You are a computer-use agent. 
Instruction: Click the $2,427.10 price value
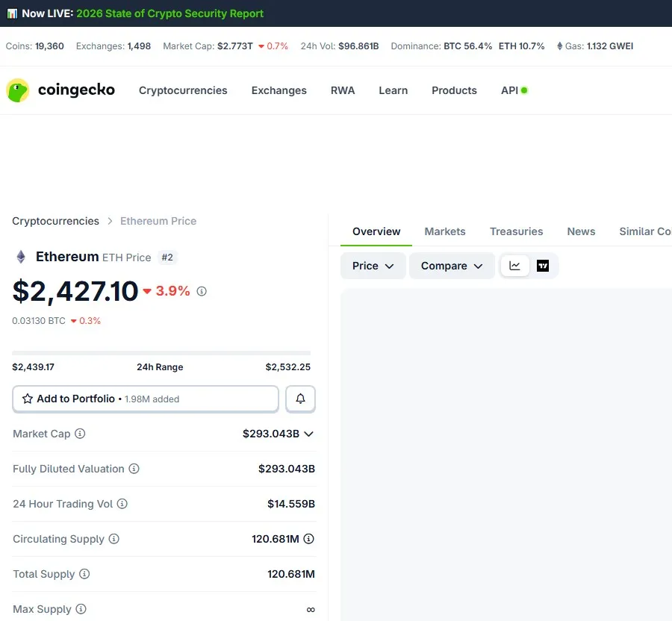coord(75,291)
